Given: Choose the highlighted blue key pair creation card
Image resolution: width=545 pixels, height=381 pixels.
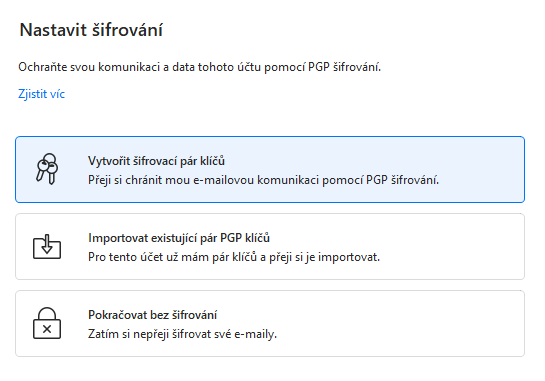Looking at the screenshot, I should (270, 169).
